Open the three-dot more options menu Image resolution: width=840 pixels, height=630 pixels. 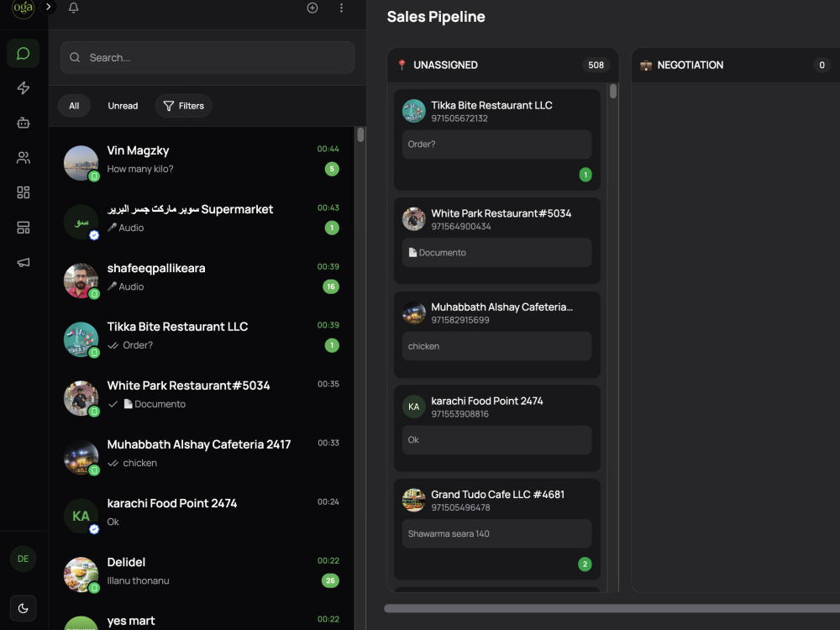pyautogui.click(x=341, y=8)
